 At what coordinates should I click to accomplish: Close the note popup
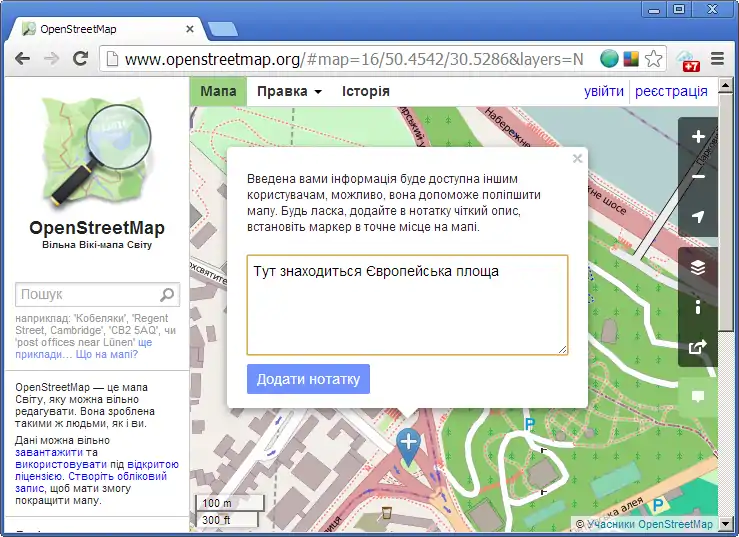point(577,158)
